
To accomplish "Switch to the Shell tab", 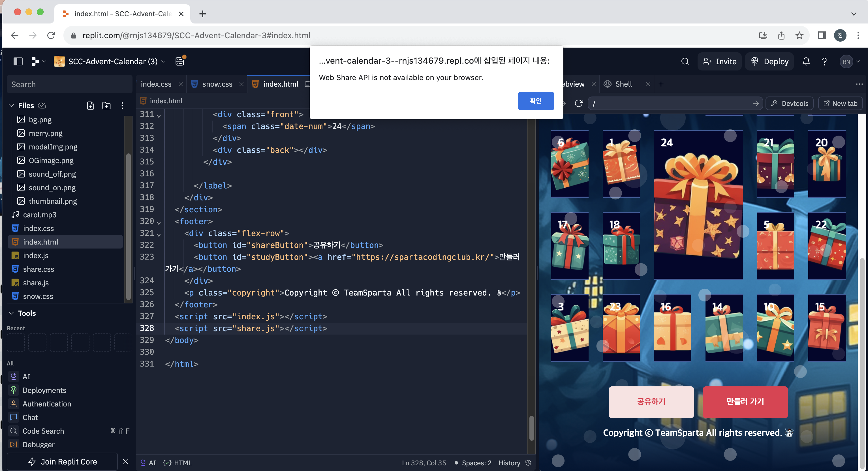I will pos(623,84).
